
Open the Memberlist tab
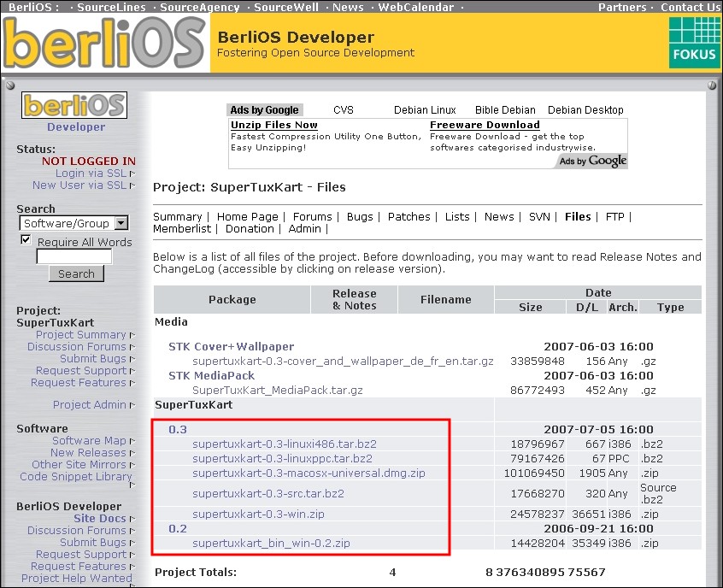pyautogui.click(x=182, y=229)
